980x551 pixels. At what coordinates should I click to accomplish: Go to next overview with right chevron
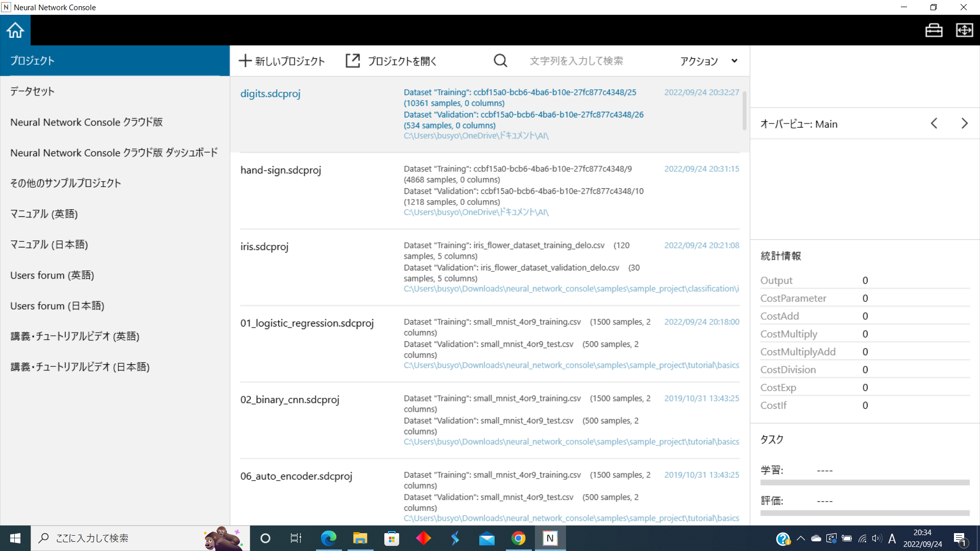click(964, 123)
